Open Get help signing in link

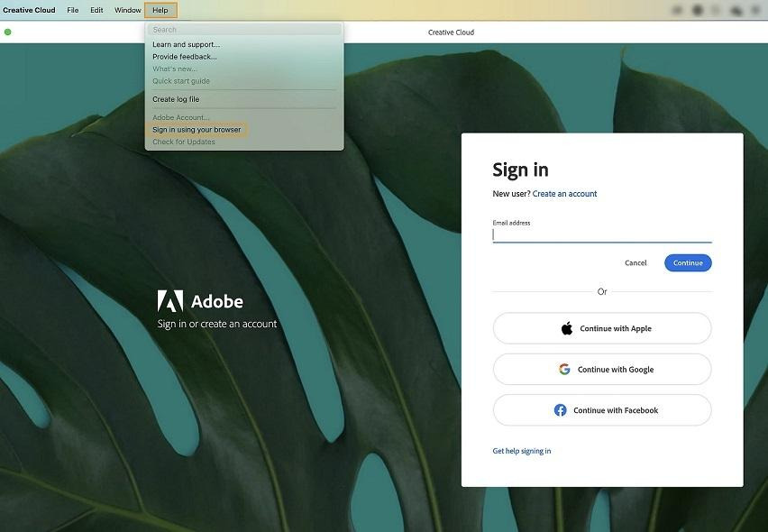pos(522,451)
